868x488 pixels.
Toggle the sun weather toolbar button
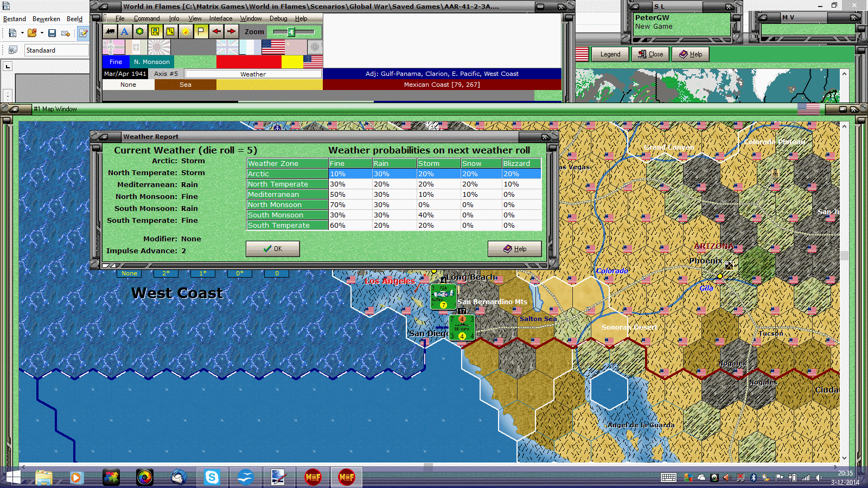[x=186, y=31]
